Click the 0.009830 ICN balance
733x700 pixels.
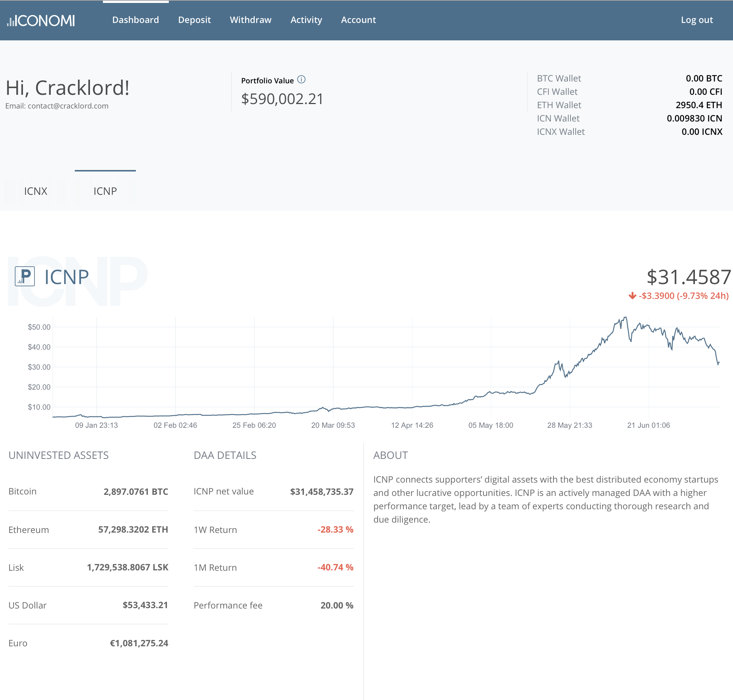tap(694, 119)
